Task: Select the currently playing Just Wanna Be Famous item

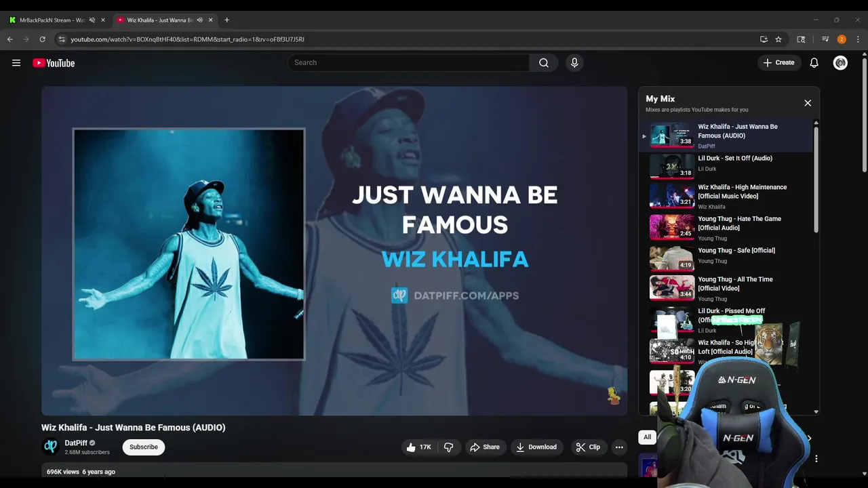Action: 726,136
